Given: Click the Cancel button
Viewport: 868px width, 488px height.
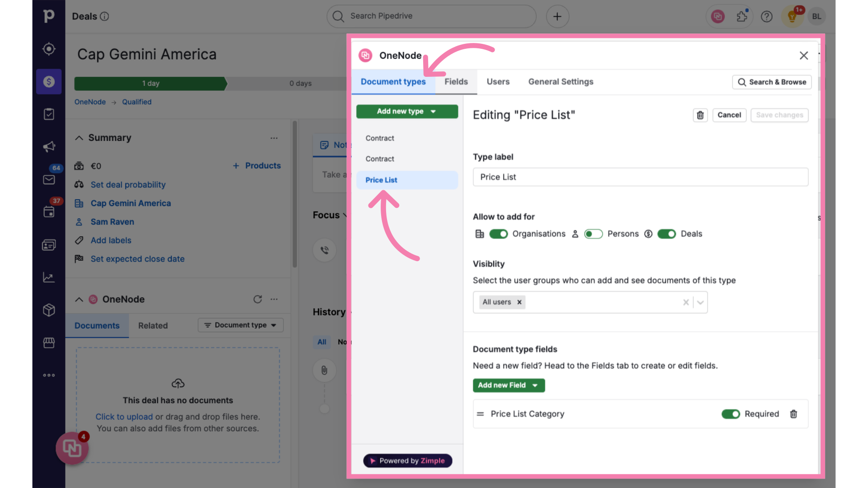Looking at the screenshot, I should tap(729, 115).
